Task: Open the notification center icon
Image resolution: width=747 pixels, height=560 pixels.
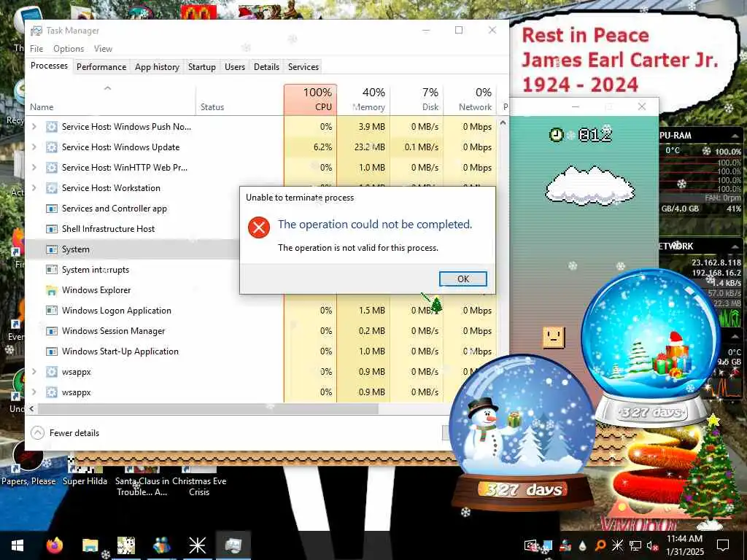Action: (723, 545)
